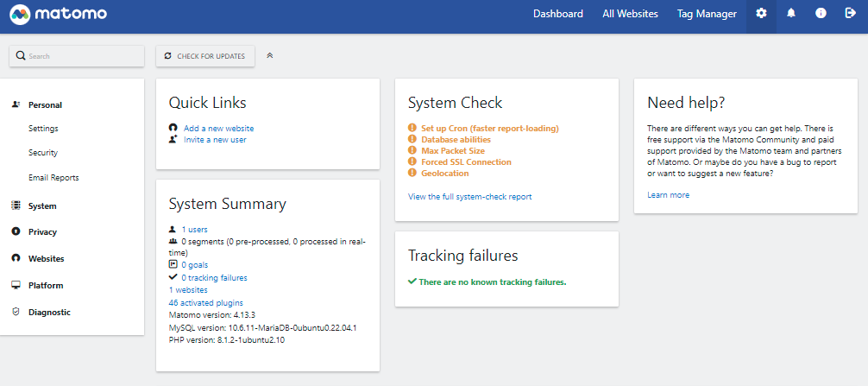Click the Platform monitor icon

coord(16,285)
